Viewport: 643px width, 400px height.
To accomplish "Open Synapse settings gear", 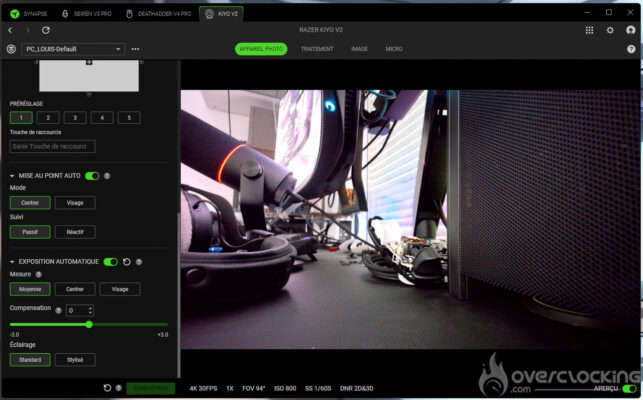I will tap(610, 30).
